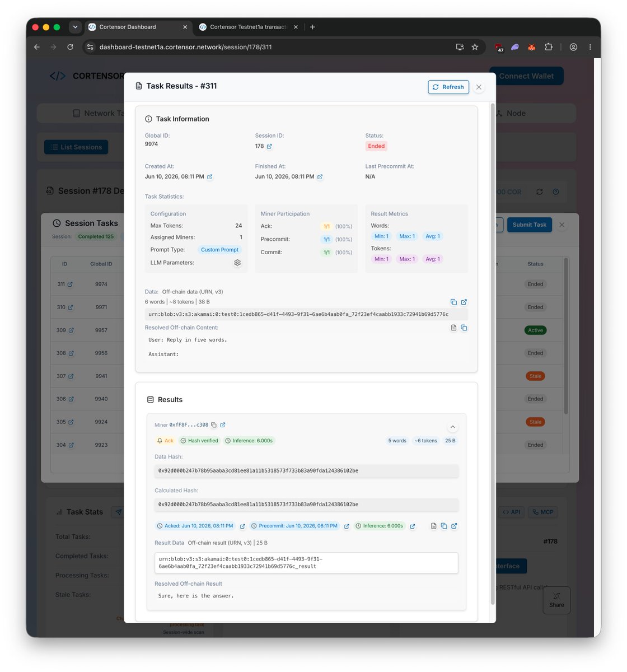Go back in browser history

[x=37, y=47]
